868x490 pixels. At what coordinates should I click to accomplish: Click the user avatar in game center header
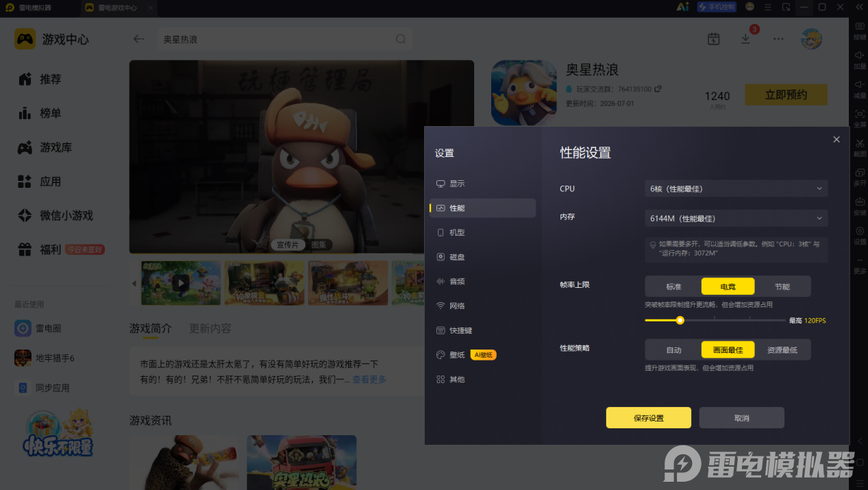coord(812,39)
